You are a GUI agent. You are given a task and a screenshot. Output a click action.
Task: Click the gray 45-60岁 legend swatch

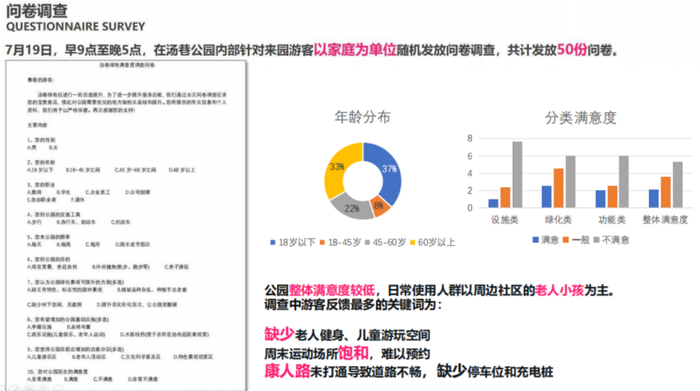click(x=367, y=242)
